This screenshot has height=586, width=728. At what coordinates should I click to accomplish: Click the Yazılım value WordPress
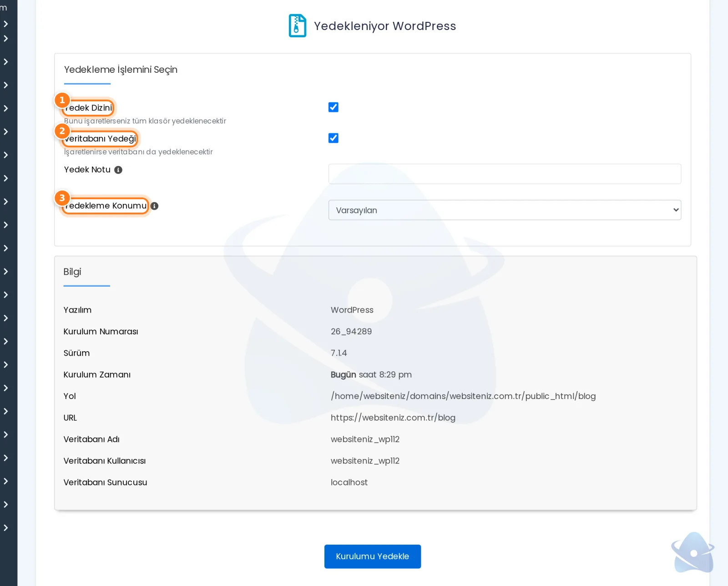click(x=352, y=310)
